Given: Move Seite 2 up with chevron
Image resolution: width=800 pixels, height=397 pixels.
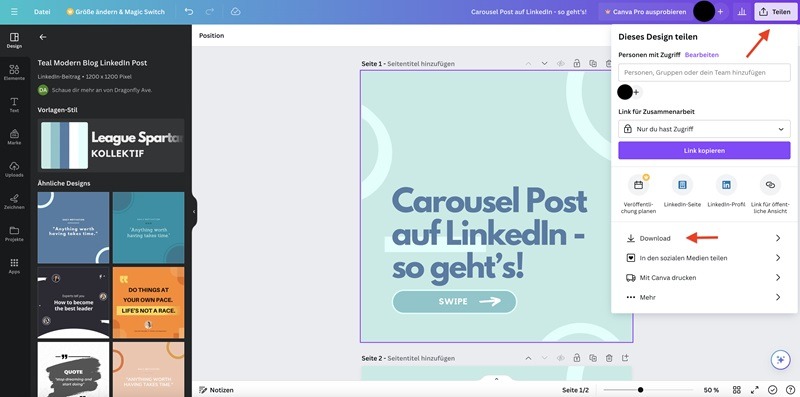Looking at the screenshot, I should (x=528, y=358).
